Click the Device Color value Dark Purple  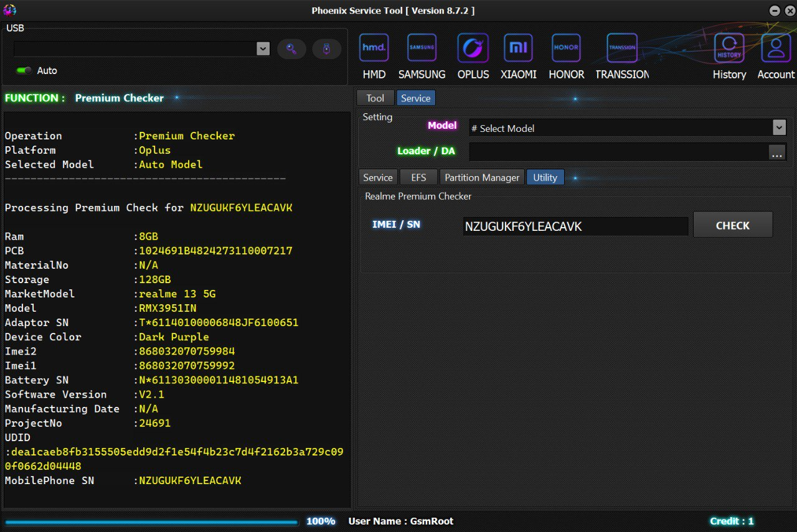coord(174,337)
